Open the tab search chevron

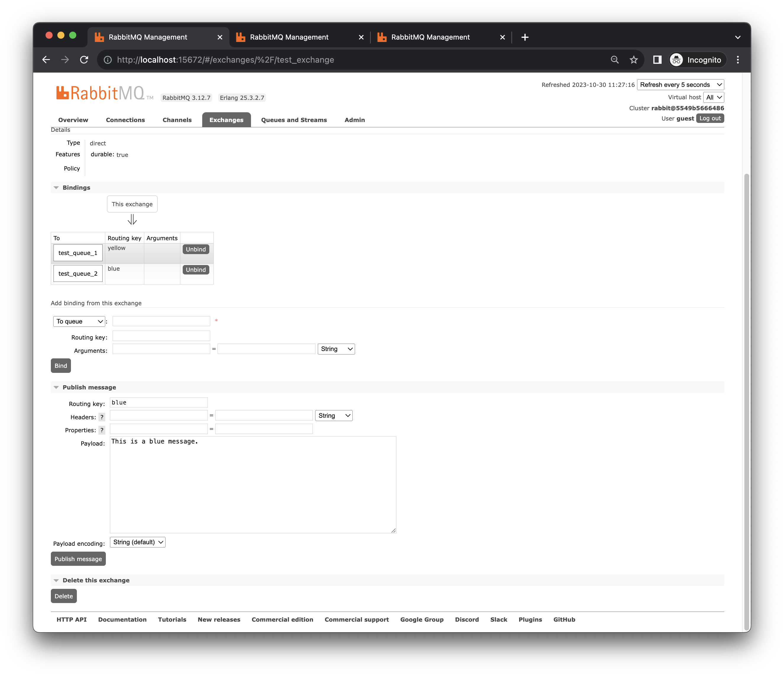tap(738, 37)
